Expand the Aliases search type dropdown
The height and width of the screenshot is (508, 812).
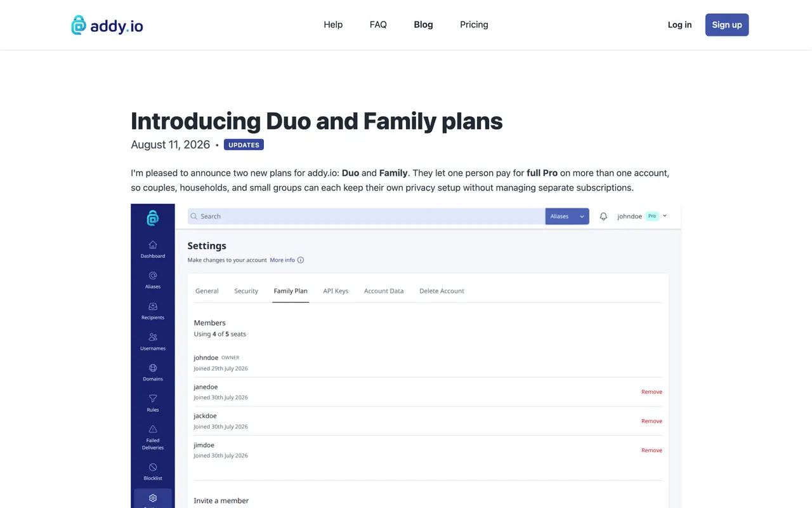coord(567,217)
